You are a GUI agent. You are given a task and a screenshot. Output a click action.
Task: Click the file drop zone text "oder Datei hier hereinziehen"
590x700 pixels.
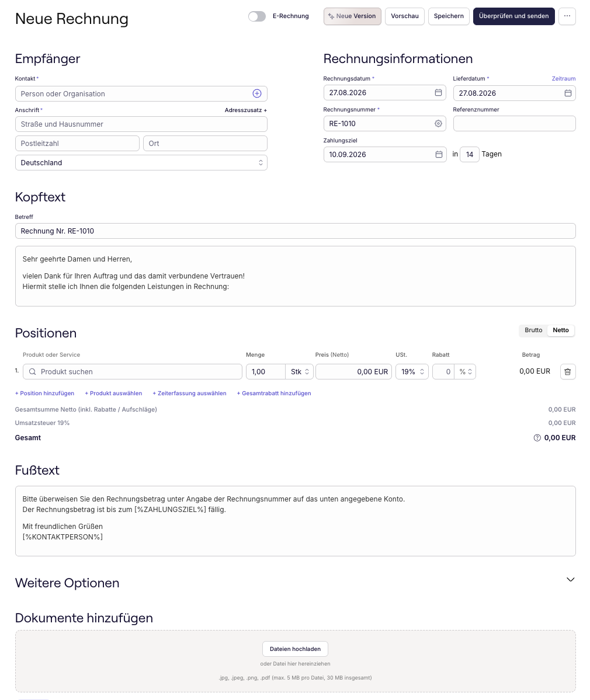(295, 664)
